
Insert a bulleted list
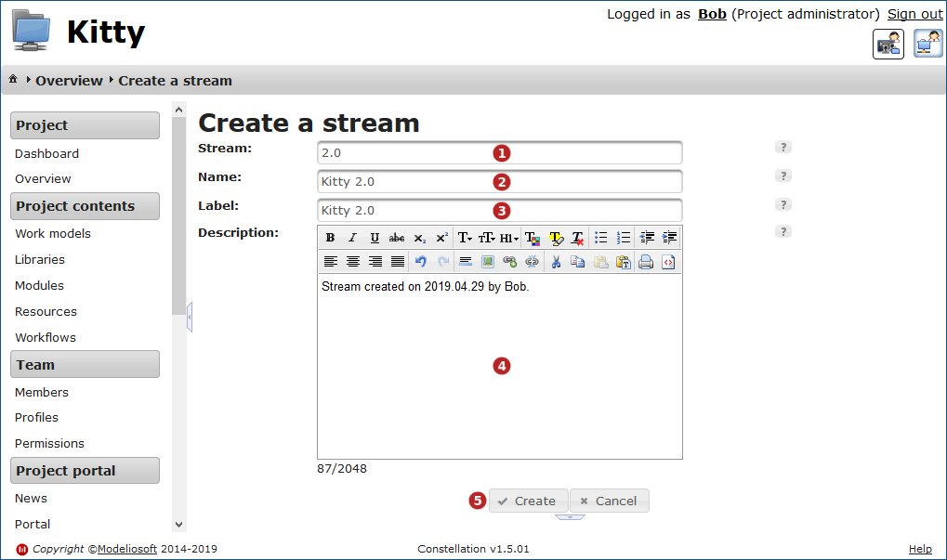[601, 238]
